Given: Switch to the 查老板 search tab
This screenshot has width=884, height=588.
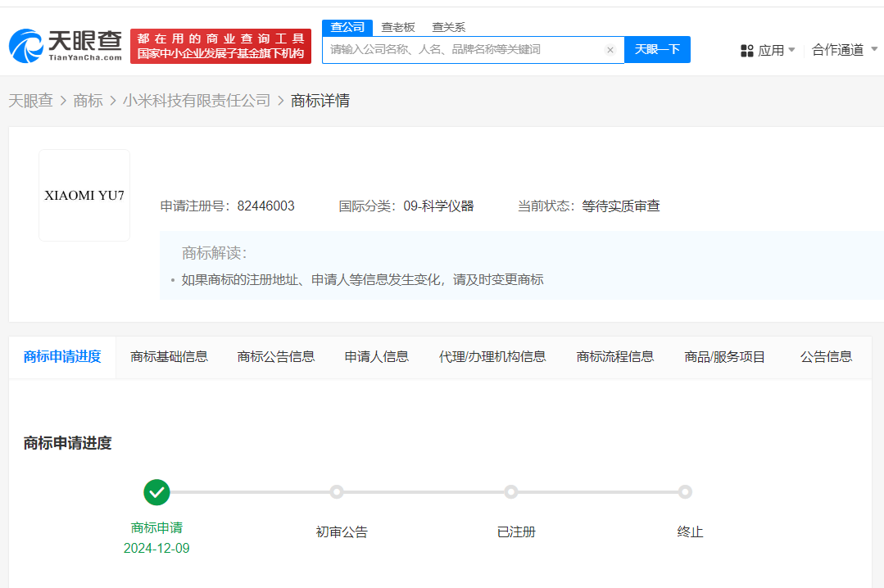Looking at the screenshot, I should coord(398,27).
